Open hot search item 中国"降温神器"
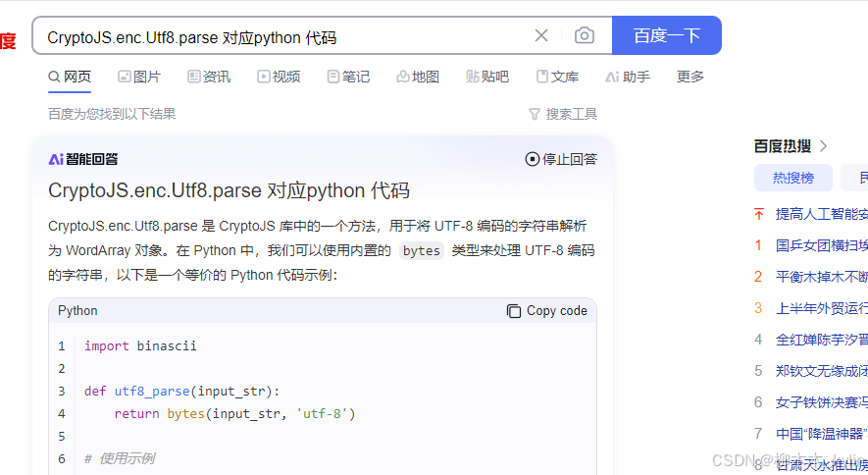Viewport: 868px width, 475px height. (x=822, y=434)
